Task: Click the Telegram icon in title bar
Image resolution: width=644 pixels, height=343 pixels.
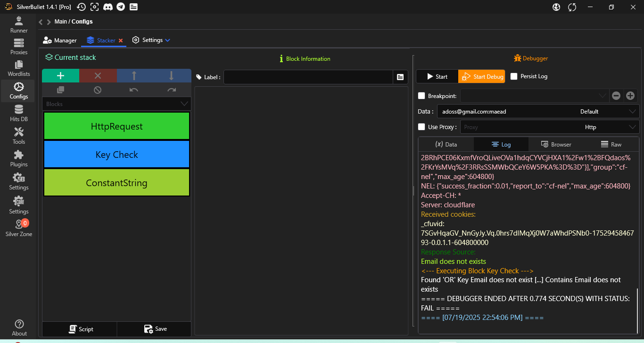Action: point(121,7)
